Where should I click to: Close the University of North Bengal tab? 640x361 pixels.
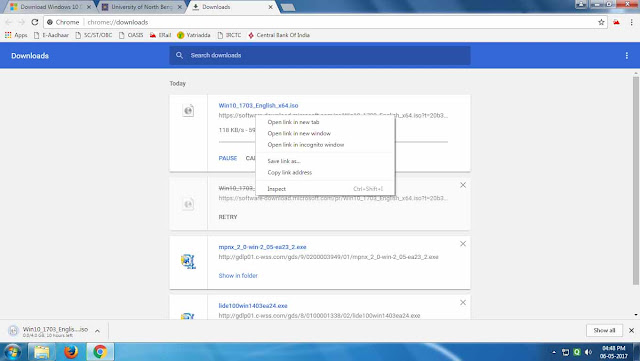[180, 7]
